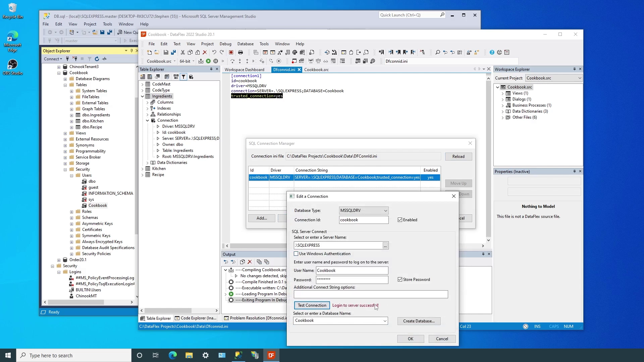The image size is (644, 362).
Task: Open the Debug menu in DataFlex Studio
Action: point(225,44)
